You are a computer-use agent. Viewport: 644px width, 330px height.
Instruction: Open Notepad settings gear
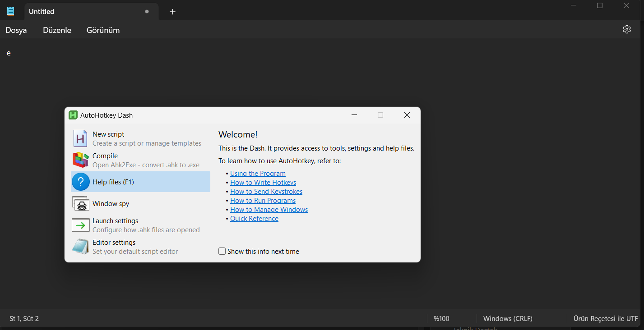click(626, 29)
